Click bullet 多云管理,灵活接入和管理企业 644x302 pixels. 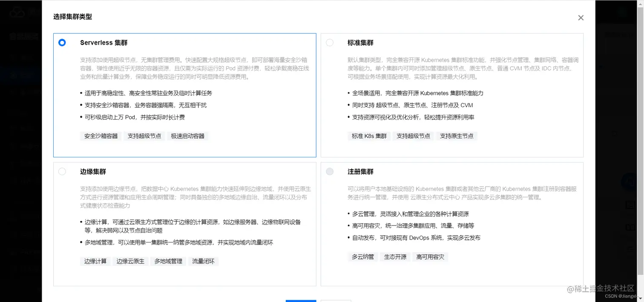[x=410, y=214]
